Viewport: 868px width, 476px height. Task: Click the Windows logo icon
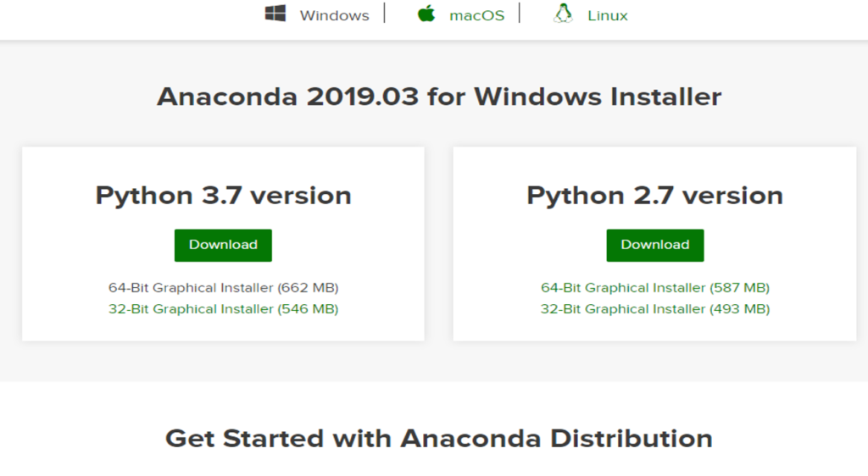pos(275,14)
